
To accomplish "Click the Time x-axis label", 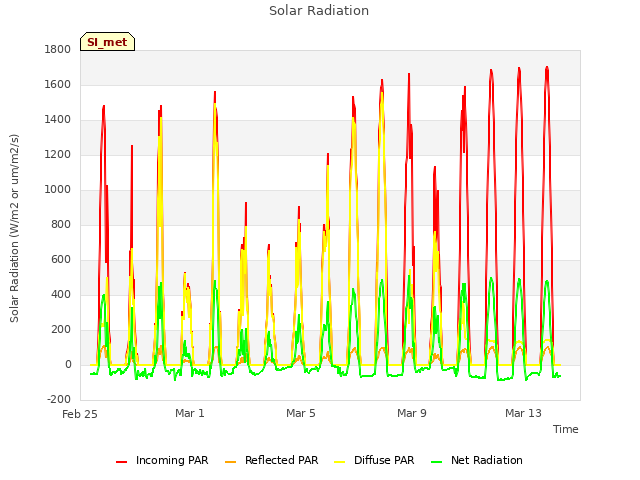I will 566,429.
